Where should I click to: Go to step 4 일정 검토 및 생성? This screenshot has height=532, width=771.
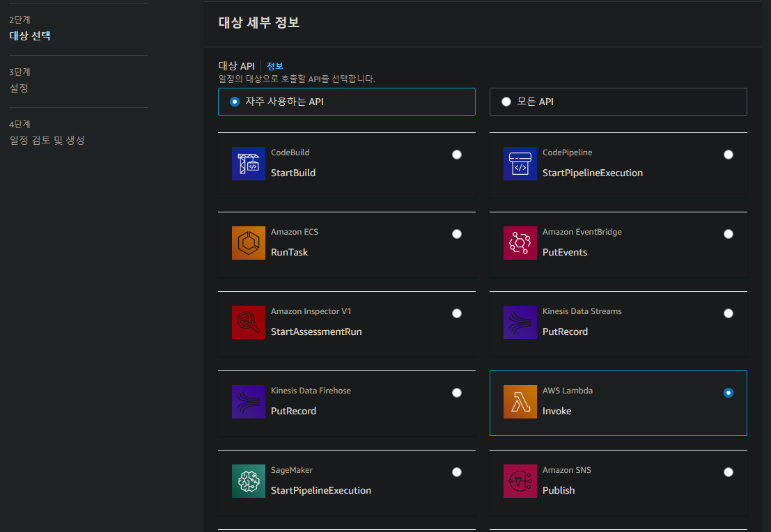pos(47,140)
